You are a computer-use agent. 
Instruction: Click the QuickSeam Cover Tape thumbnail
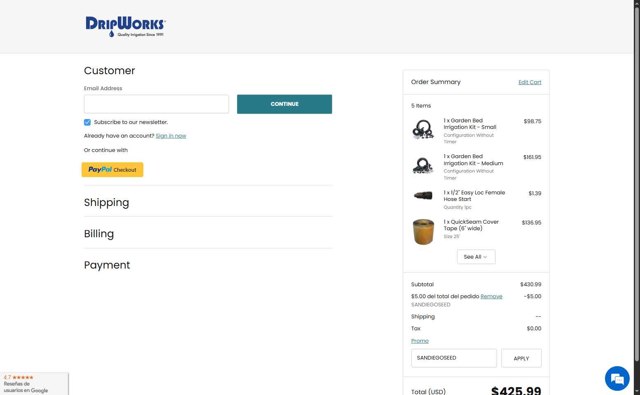click(423, 231)
